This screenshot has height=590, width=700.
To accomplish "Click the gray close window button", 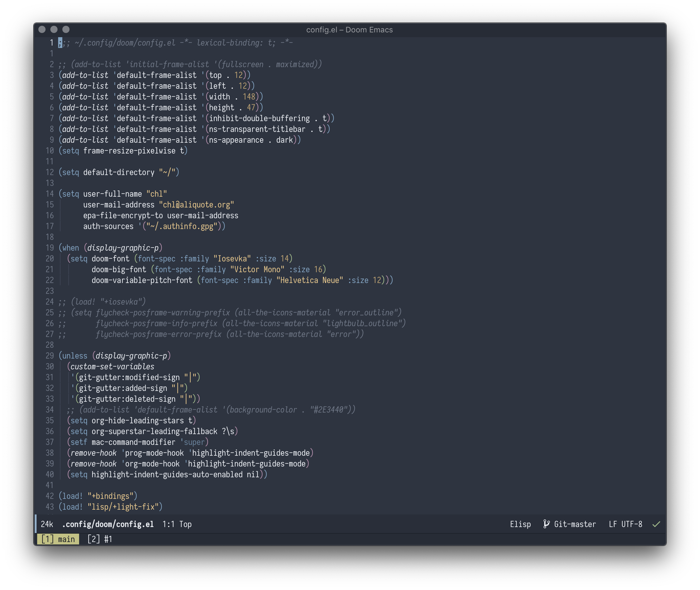I will tap(42, 29).
